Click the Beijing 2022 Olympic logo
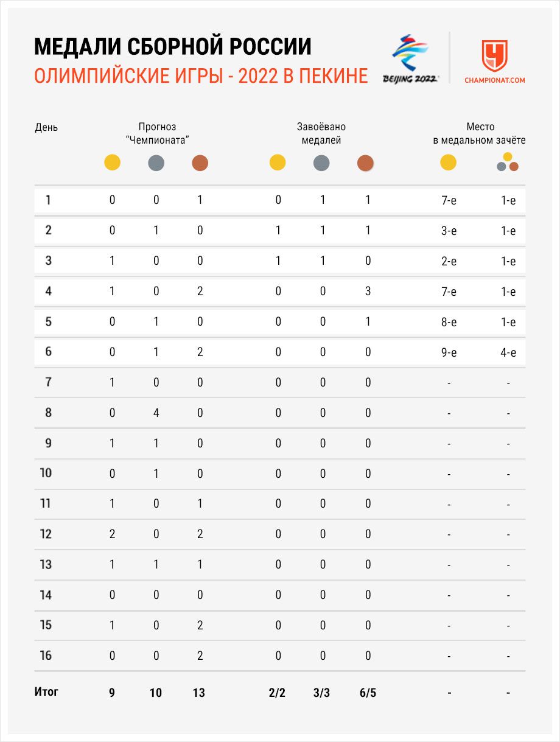The width and height of the screenshot is (560, 742). click(x=410, y=58)
